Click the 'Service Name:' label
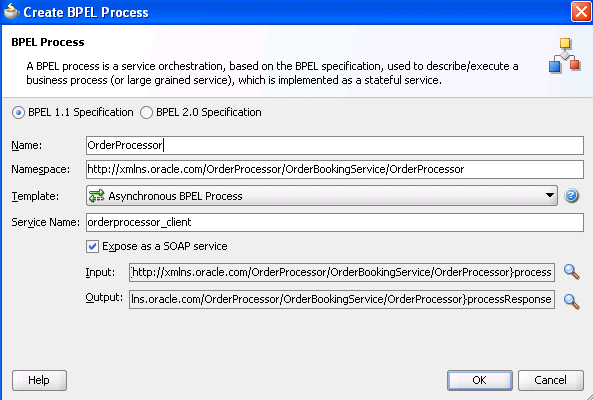This screenshot has height=400, width=593. pos(45,222)
